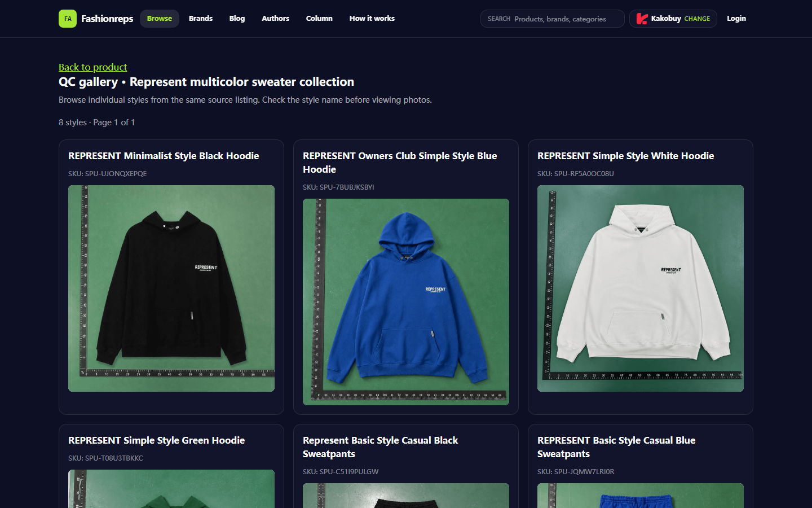Focus the Products, brands, categories search field
The image size is (812, 508).
click(553, 19)
